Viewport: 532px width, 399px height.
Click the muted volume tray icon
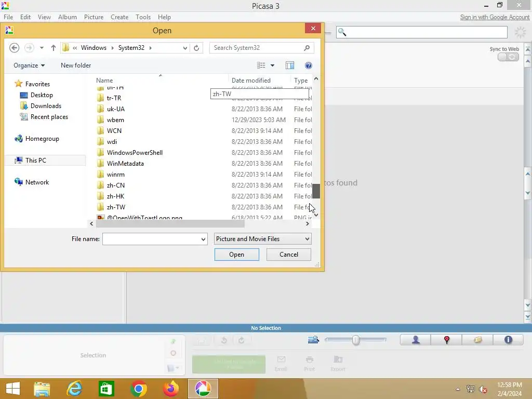[x=483, y=389]
